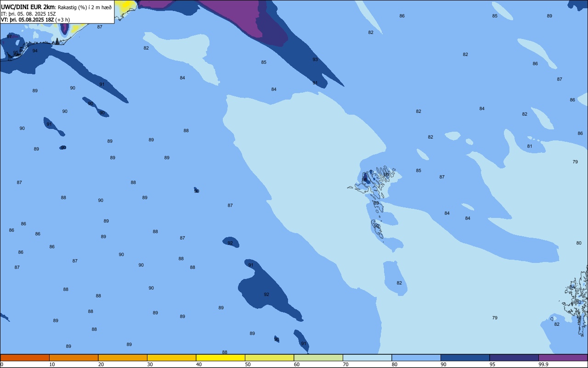Click the '0' legend tick label
The image size is (588, 368).
[x=2, y=364]
